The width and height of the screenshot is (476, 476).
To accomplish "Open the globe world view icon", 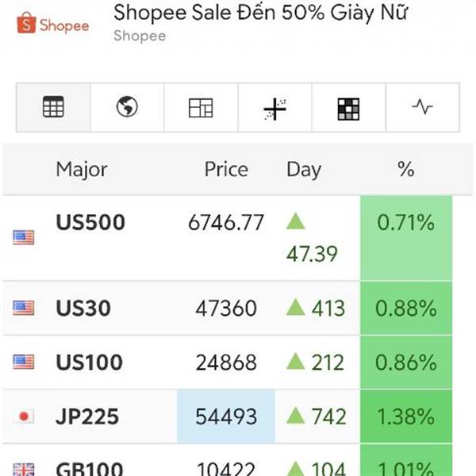I will click(x=127, y=107).
